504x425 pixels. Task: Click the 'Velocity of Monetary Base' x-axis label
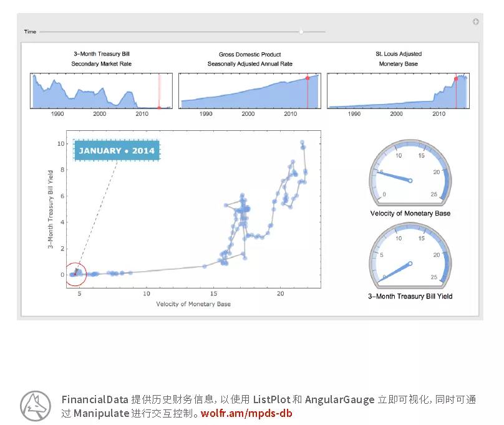click(x=193, y=304)
